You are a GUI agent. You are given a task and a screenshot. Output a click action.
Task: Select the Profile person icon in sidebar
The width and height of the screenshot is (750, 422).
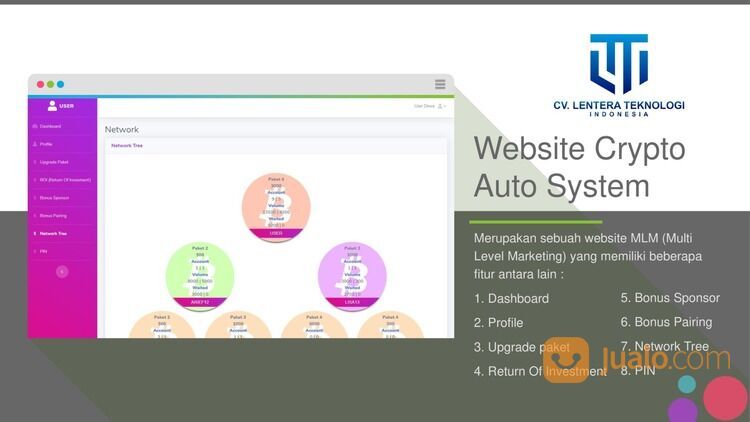(x=35, y=144)
